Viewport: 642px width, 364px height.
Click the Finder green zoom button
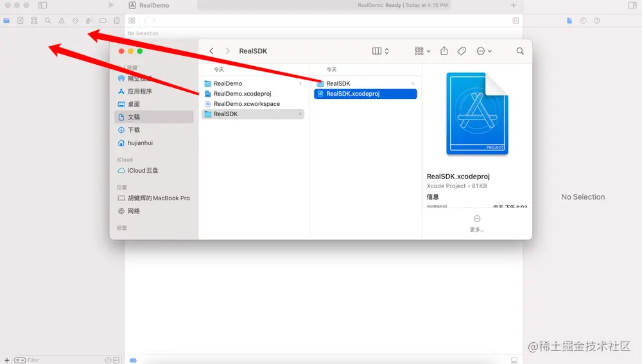139,51
